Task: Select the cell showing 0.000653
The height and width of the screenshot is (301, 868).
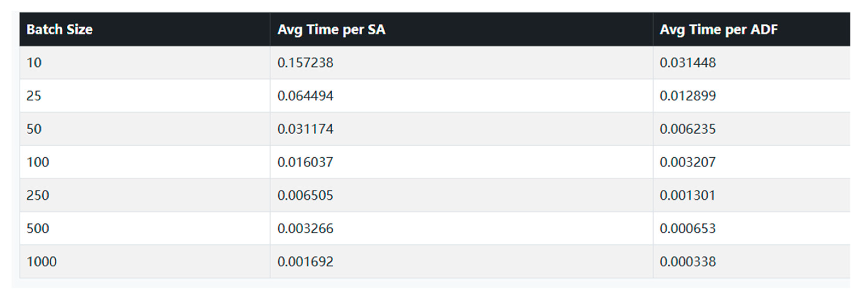Action: pos(688,228)
